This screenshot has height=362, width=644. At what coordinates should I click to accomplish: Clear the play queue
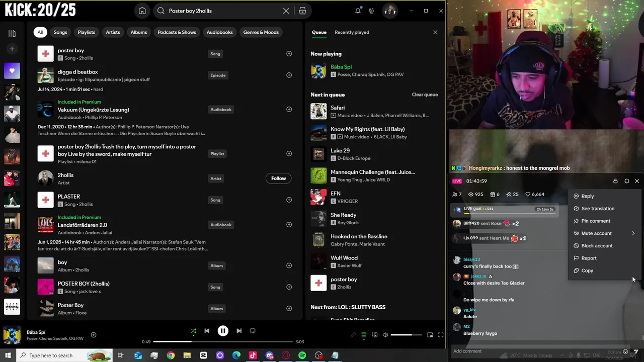pyautogui.click(x=425, y=95)
